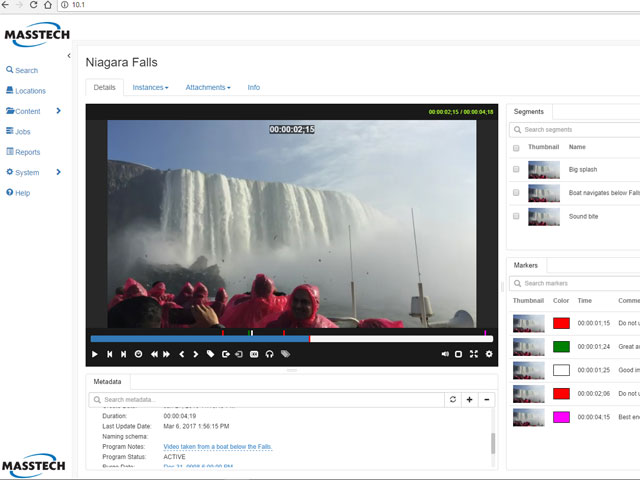Click the magenta marker on the timeline
Screen dimensions: 640x480
tap(485, 333)
